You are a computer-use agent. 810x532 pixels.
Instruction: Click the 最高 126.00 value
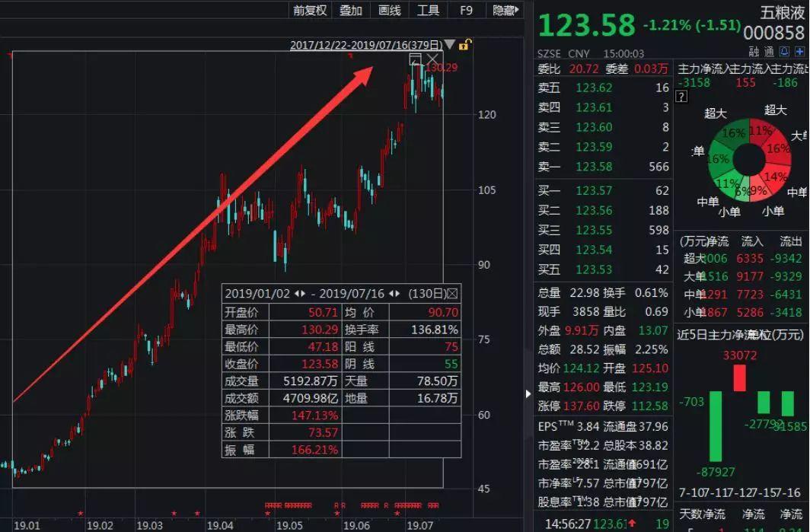(x=581, y=387)
